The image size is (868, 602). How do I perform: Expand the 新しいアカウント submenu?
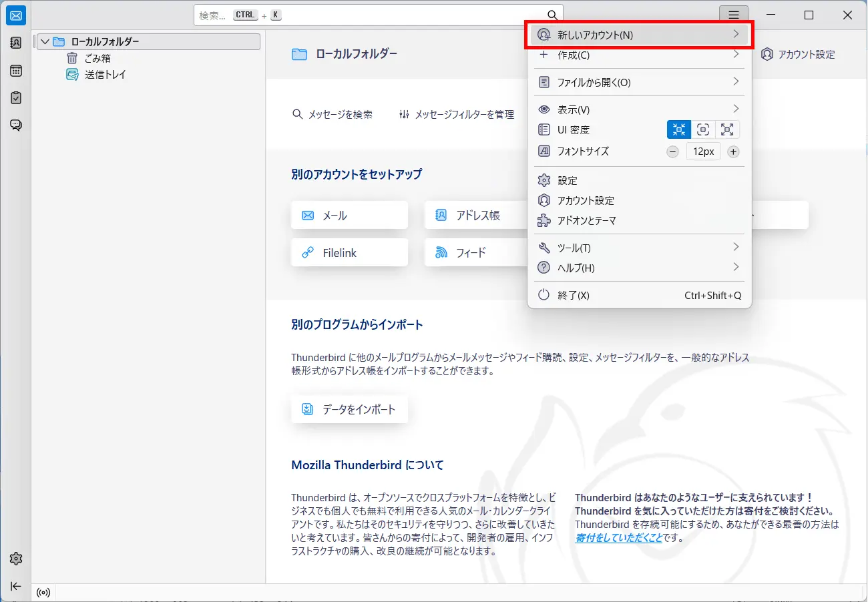click(x=640, y=35)
